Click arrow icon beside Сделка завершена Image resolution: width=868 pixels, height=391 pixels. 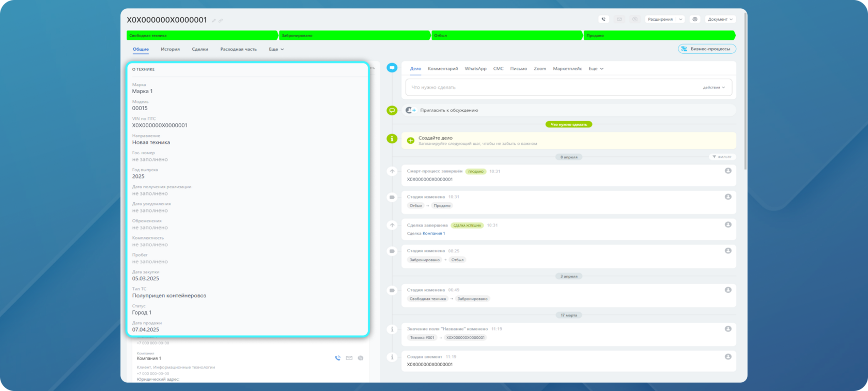(392, 225)
